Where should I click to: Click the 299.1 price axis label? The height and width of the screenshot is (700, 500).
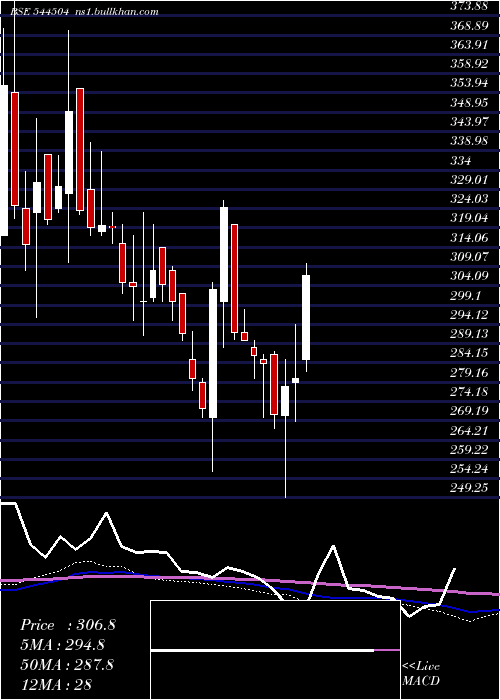[x=466, y=296]
